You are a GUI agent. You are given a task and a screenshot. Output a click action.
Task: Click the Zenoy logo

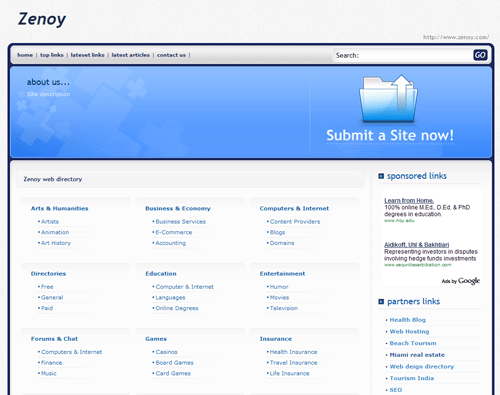click(42, 19)
